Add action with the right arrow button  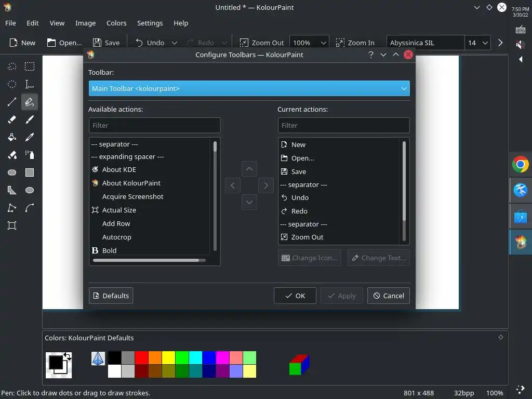[265, 185]
